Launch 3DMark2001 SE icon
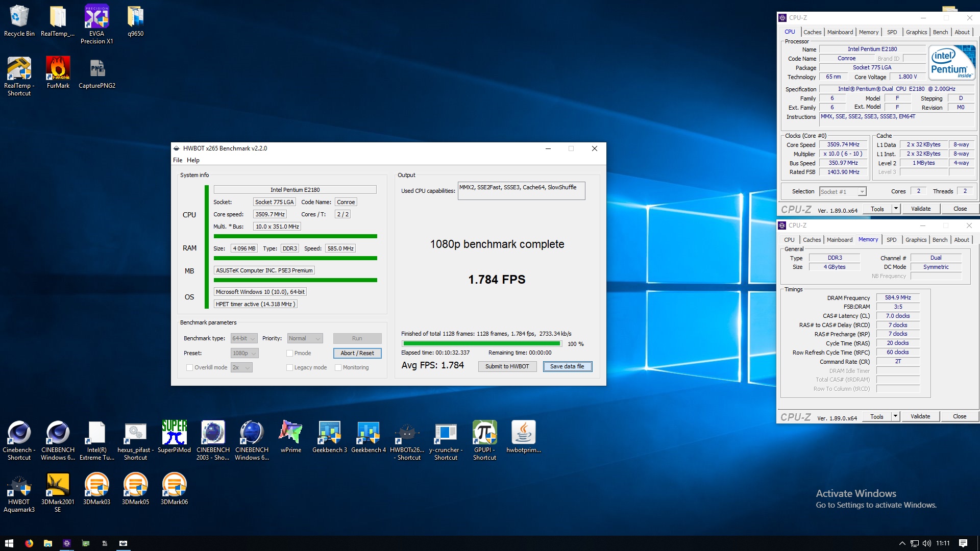The width and height of the screenshot is (980, 551). click(58, 493)
